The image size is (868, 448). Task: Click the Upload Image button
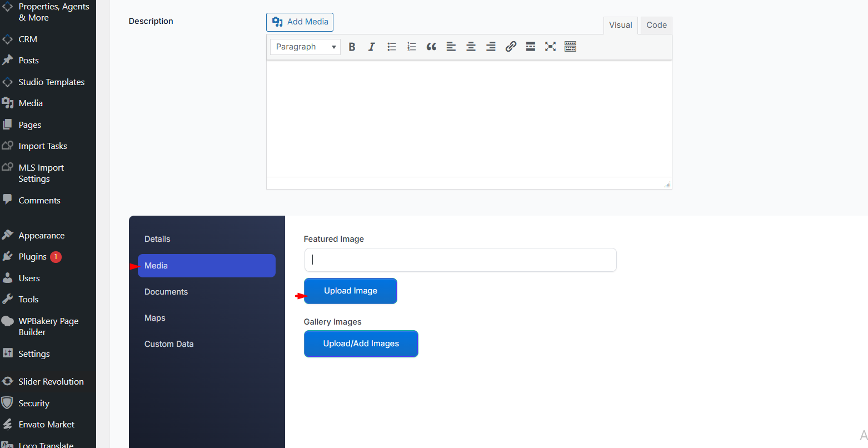tap(351, 291)
